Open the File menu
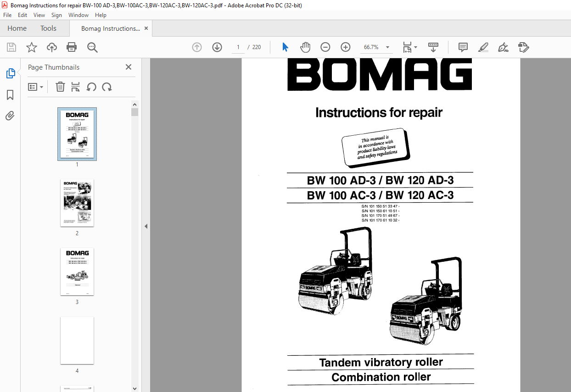 coord(7,15)
